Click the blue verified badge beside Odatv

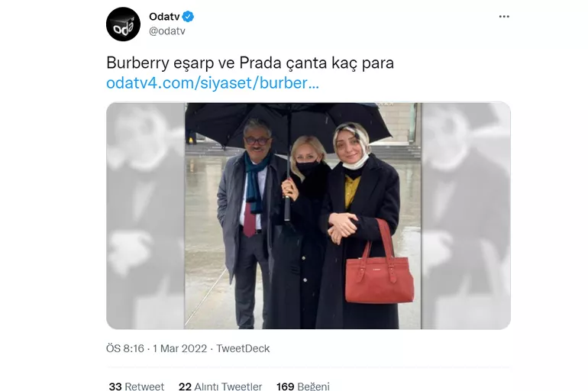[x=188, y=17]
